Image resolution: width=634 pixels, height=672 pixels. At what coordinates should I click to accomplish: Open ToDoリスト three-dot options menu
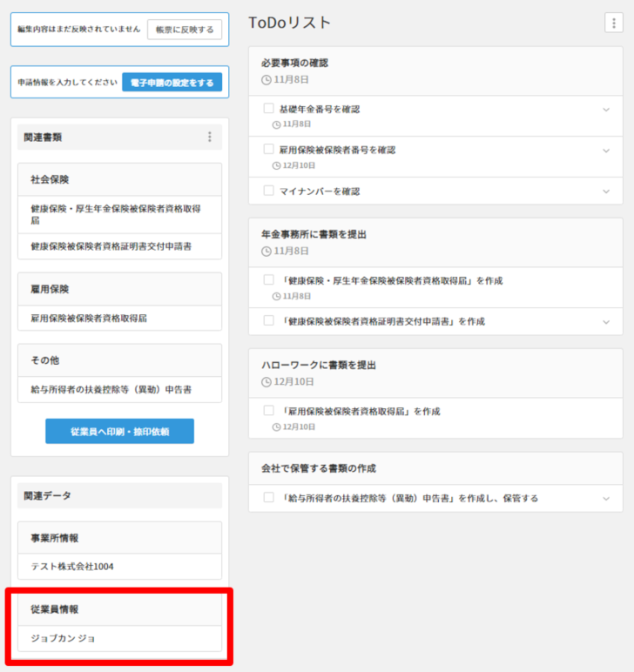[613, 24]
